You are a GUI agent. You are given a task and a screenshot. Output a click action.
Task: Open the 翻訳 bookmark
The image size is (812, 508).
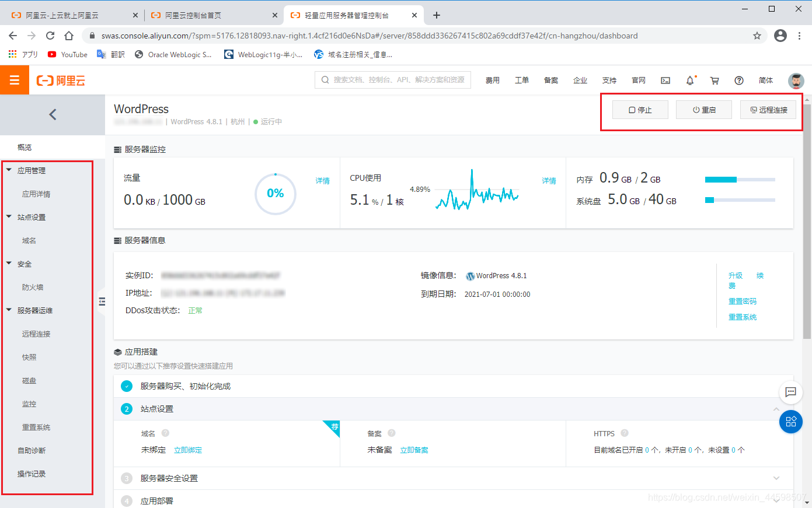pos(111,54)
